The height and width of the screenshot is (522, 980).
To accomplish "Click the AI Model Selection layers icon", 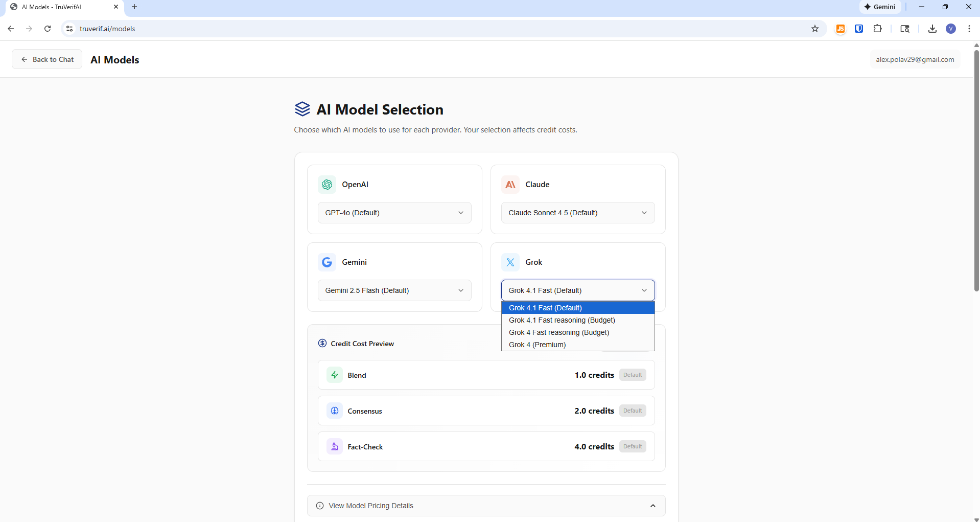I will (303, 109).
